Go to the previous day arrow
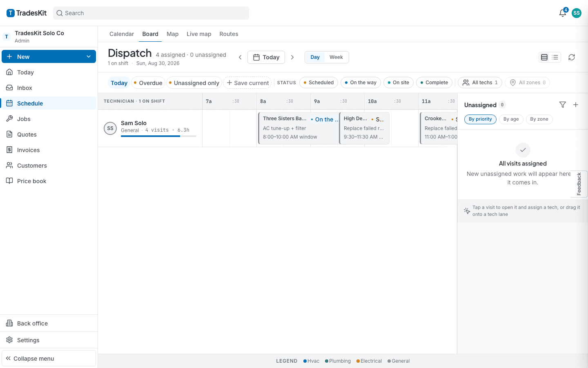This screenshot has height=368, width=588. tap(240, 57)
